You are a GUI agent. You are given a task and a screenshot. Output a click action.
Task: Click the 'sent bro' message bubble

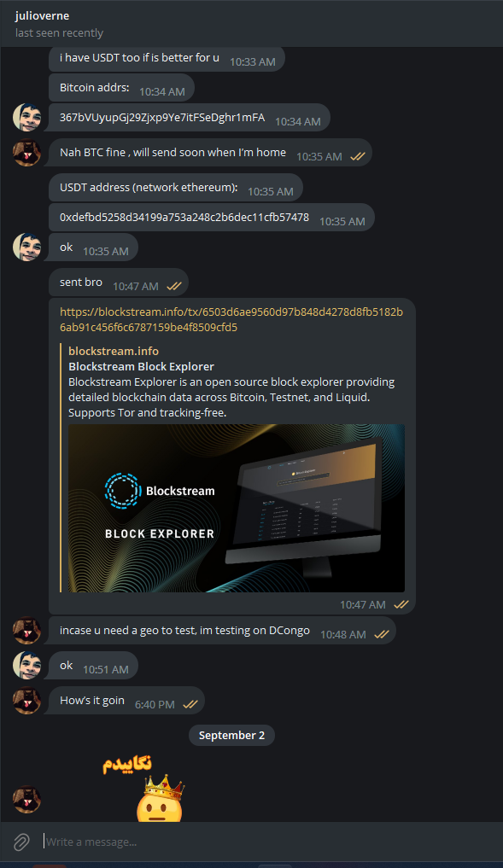[x=119, y=283]
